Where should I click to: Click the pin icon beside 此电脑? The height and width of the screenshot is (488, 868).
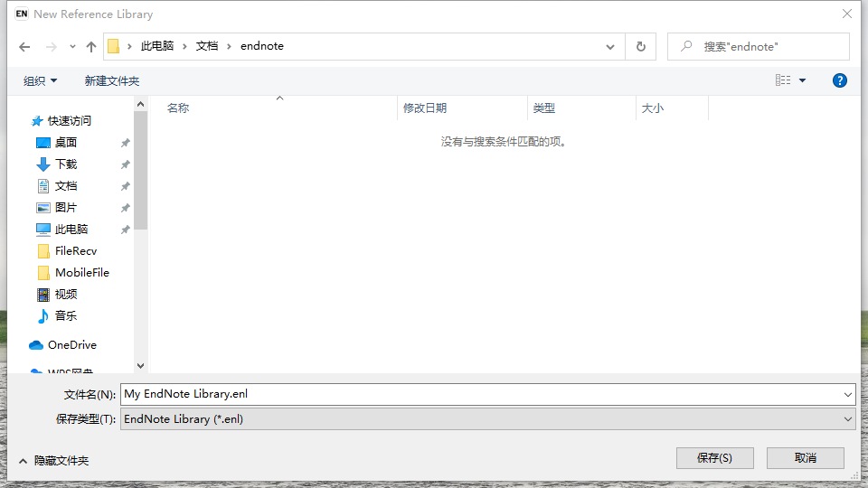pyautogui.click(x=126, y=229)
